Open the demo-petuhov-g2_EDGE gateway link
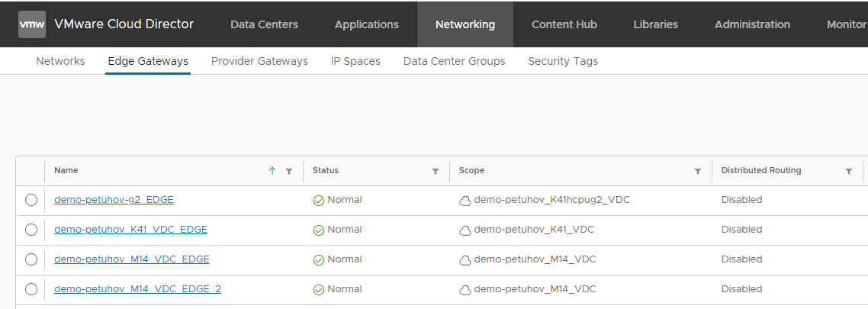This screenshot has height=309, width=868. [114, 200]
